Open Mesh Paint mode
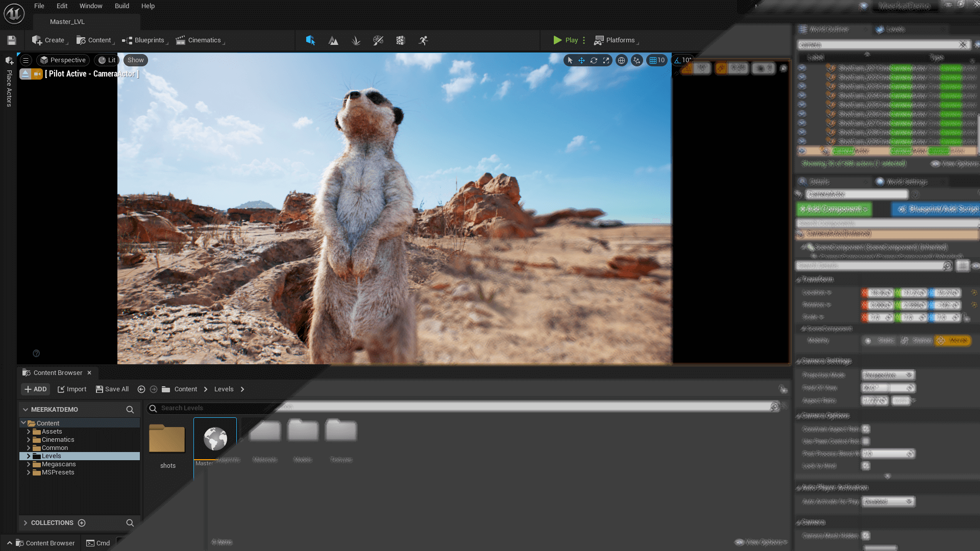This screenshot has width=980, height=551. [x=378, y=40]
